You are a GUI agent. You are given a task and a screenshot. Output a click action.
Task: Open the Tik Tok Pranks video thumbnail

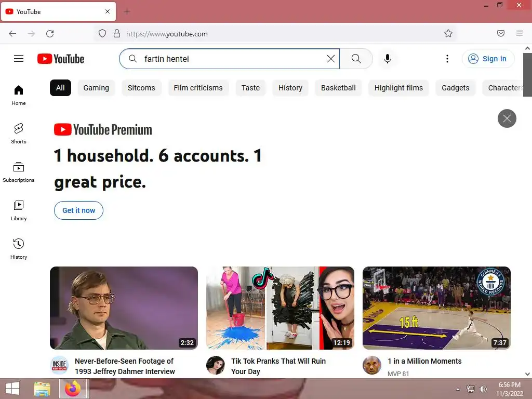(280, 308)
